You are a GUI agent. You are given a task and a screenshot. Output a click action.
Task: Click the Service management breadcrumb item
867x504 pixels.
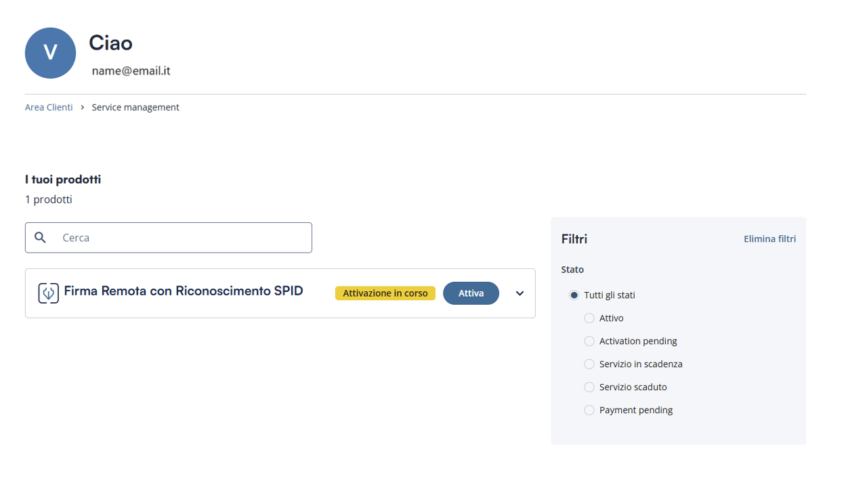click(x=135, y=107)
